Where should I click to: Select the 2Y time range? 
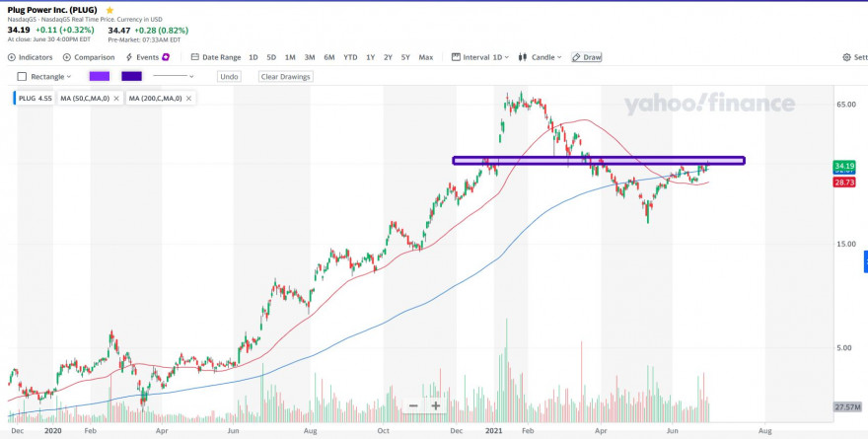[x=388, y=57]
